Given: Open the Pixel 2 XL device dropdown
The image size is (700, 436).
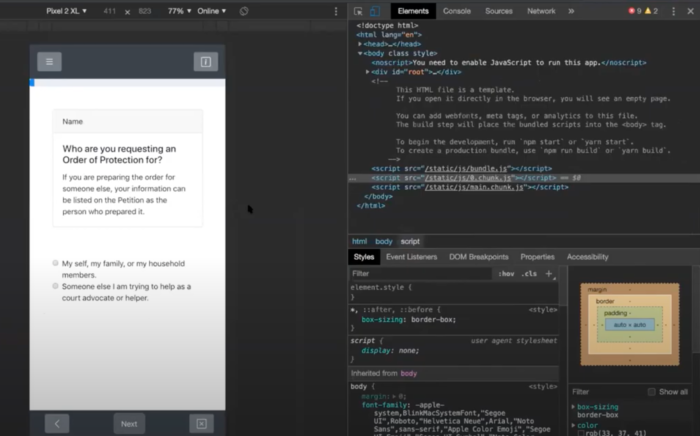Looking at the screenshot, I should pos(67,11).
